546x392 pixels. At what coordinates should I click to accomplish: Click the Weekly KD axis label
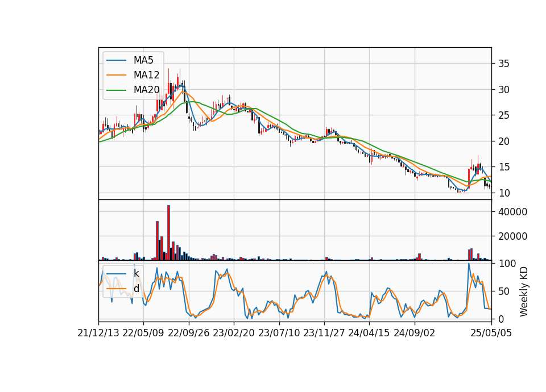(x=523, y=291)
